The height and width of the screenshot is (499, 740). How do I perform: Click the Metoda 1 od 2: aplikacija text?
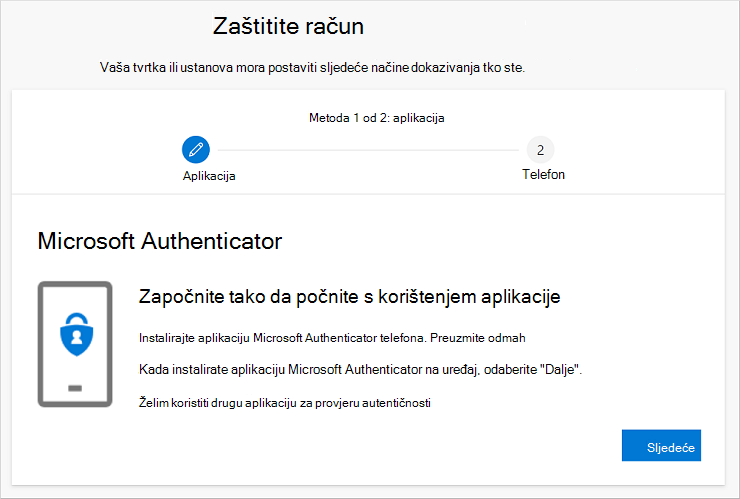377,118
